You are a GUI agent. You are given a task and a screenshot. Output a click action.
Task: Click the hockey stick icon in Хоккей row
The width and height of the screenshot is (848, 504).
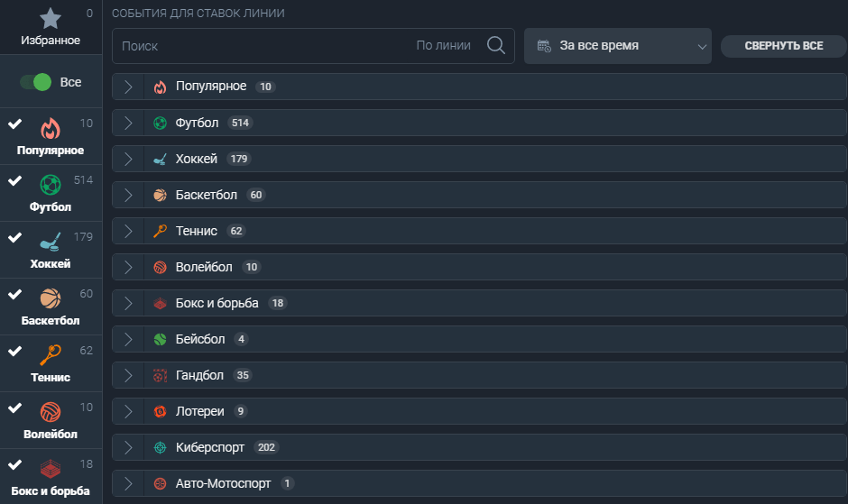tap(160, 159)
